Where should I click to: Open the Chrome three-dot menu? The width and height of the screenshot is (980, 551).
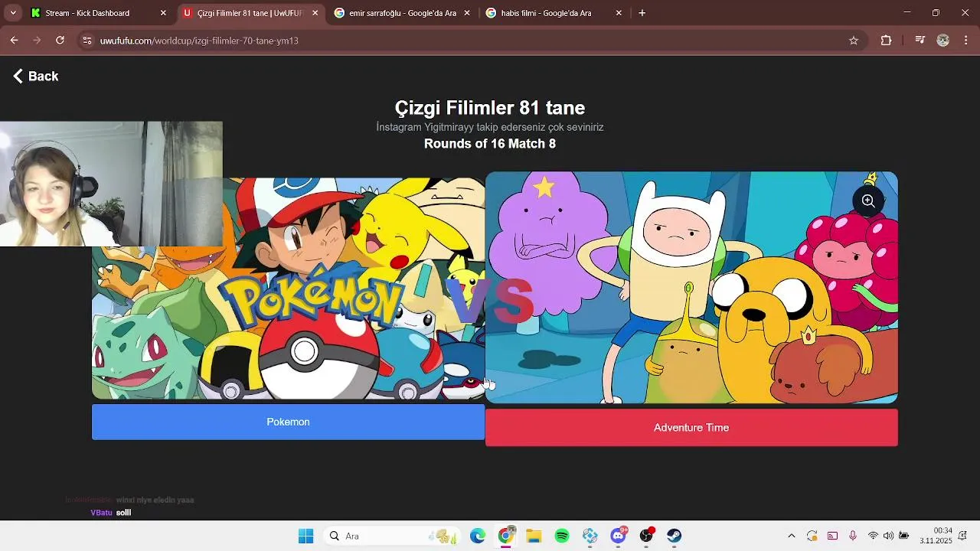(x=966, y=41)
